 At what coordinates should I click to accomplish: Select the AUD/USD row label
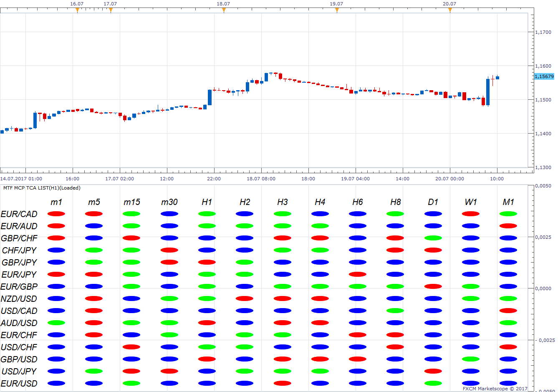point(19,323)
